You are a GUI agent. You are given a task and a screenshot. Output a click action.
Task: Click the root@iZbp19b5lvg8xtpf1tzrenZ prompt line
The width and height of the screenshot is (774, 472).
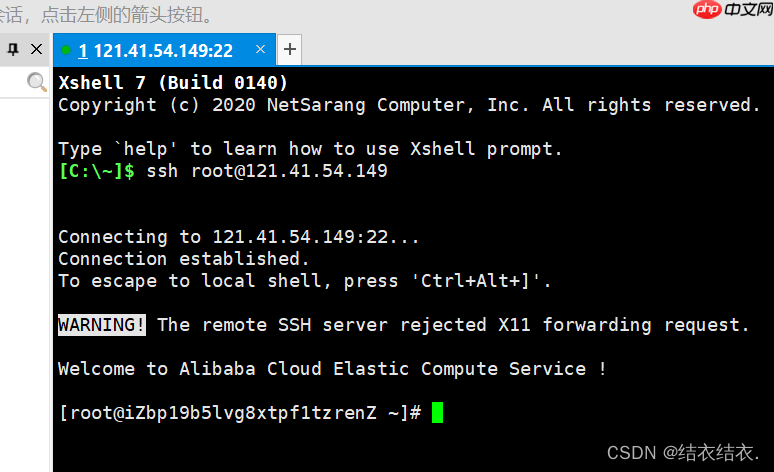tap(240, 413)
